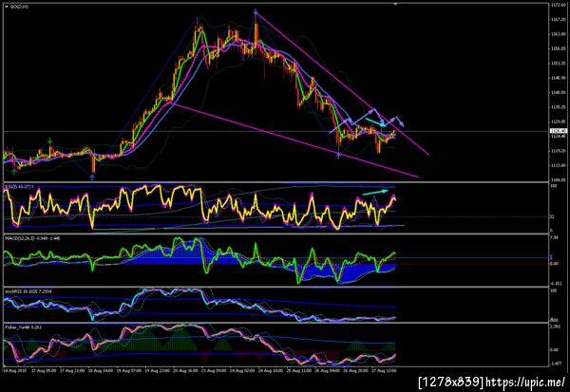570x392 pixels.
Task: Click the RSI indicator label
Action: point(19,186)
